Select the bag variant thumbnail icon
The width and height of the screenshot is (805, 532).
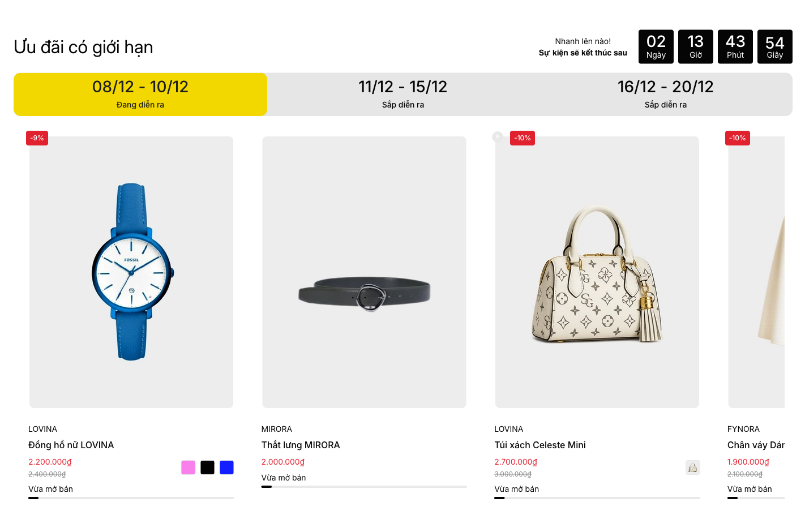(x=693, y=467)
